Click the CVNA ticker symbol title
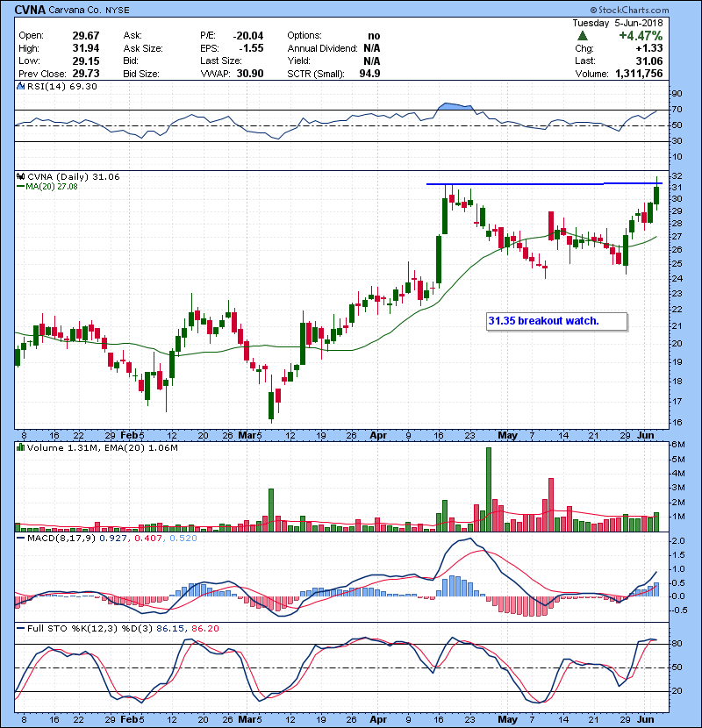This screenshot has width=702, height=728. (30, 10)
